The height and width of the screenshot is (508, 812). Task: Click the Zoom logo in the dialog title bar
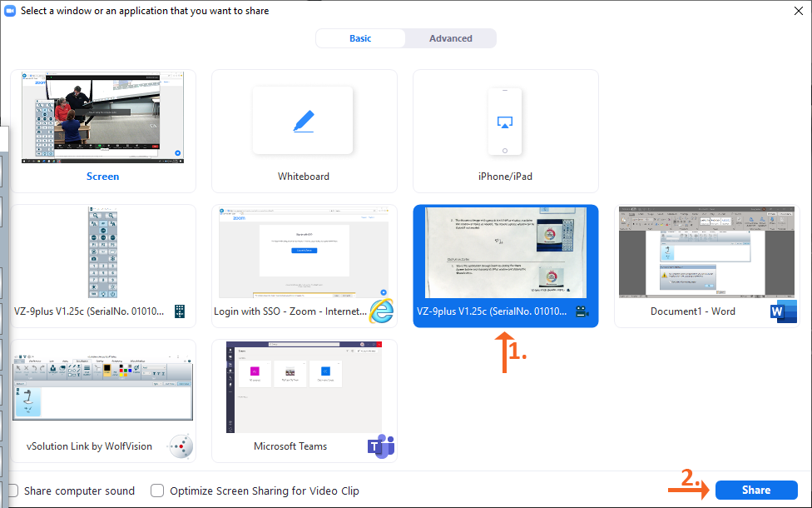coord(10,10)
